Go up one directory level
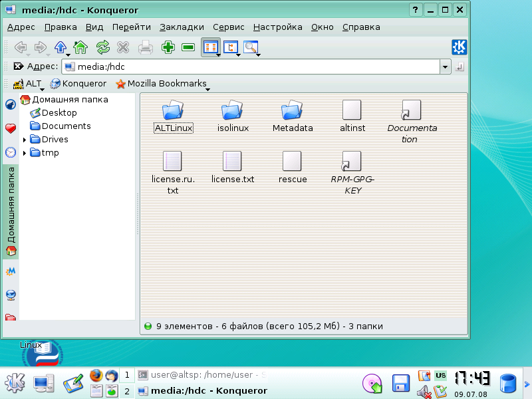532x399 pixels. click(60, 47)
